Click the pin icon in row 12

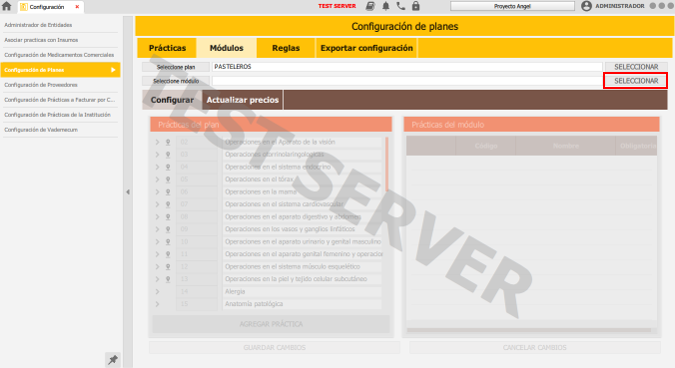coord(168,267)
